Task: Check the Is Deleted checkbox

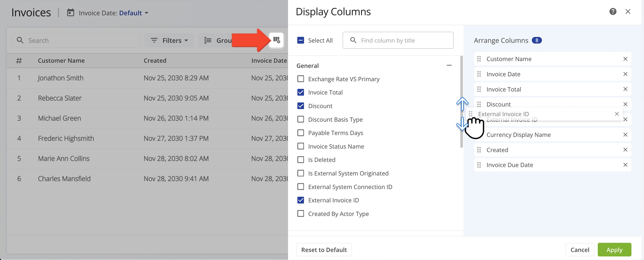Action: [x=301, y=160]
